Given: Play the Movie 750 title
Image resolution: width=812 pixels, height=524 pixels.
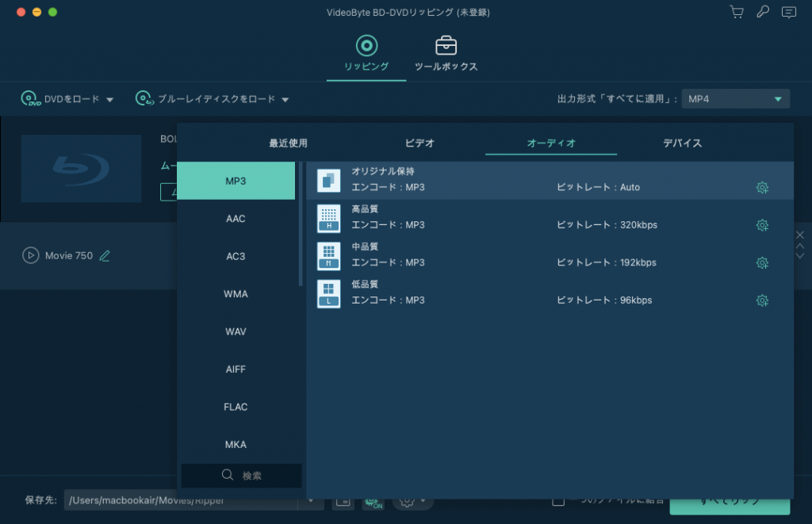Looking at the screenshot, I should (31, 255).
